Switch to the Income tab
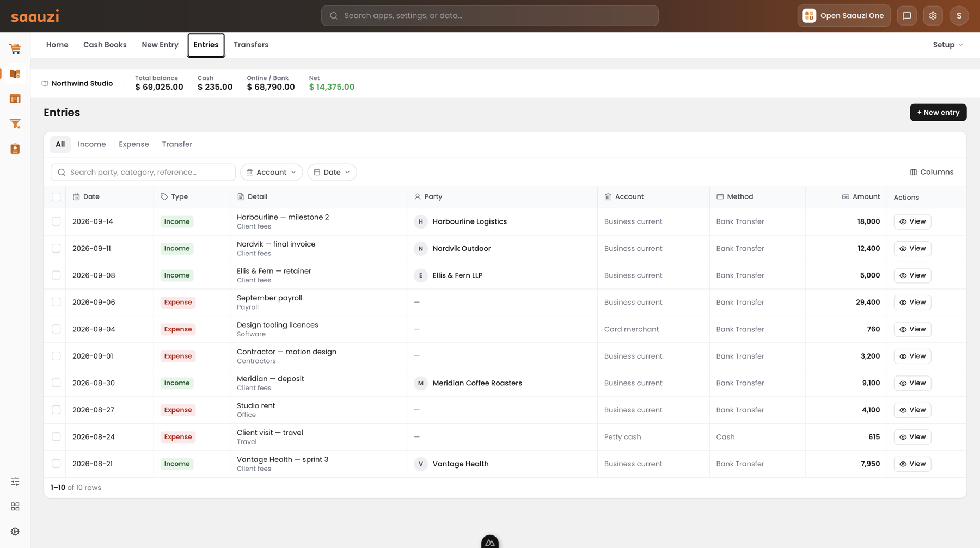 pos(92,144)
